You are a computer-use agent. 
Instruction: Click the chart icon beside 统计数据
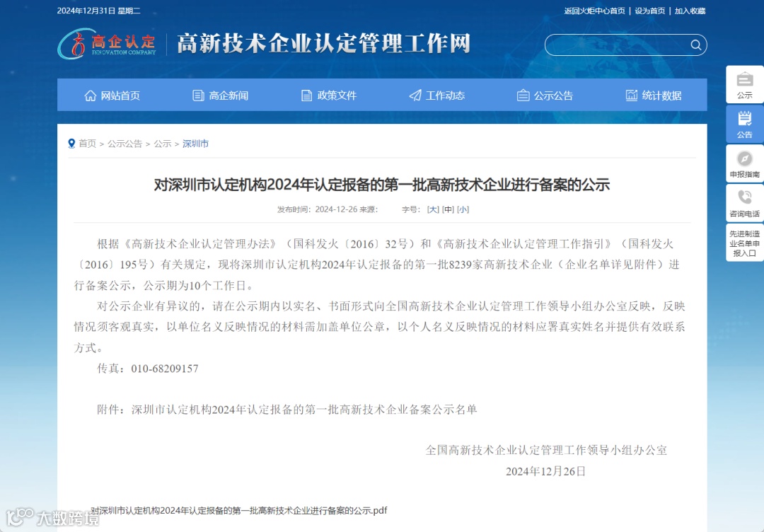coord(632,95)
